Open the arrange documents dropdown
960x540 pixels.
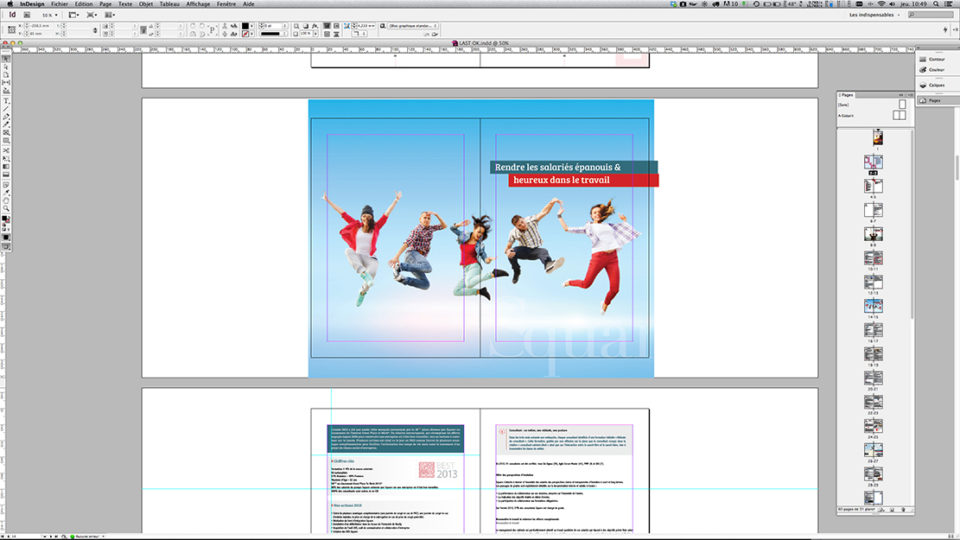point(110,15)
